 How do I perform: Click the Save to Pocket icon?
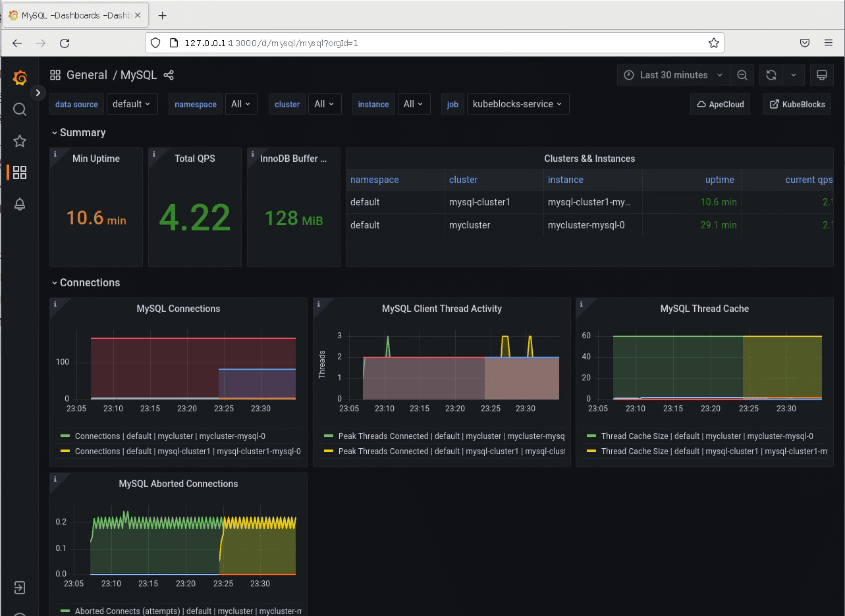click(x=805, y=43)
